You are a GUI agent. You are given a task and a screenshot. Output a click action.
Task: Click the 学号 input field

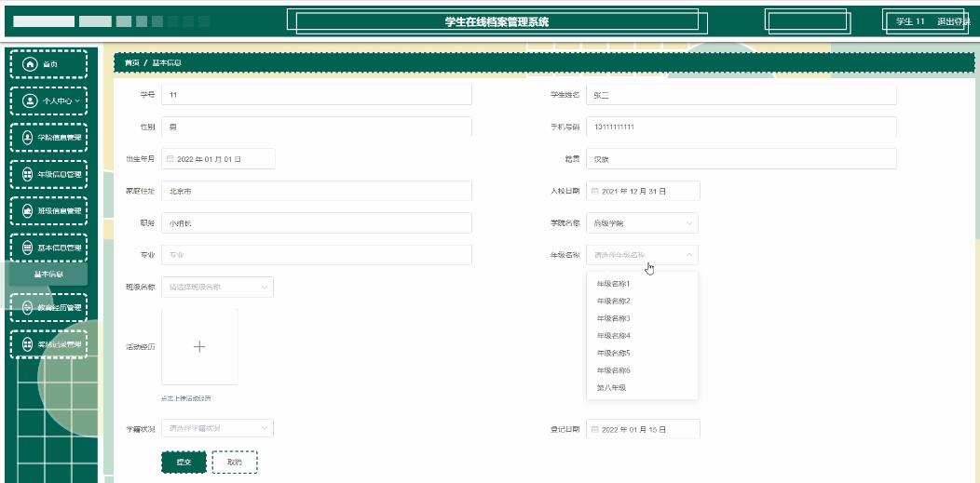pyautogui.click(x=316, y=95)
